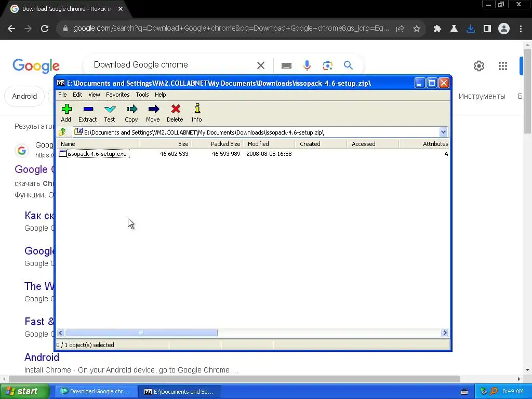Viewport: 532px width, 399px height.
Task: Open Chrome's three-dot menu
Action: tap(521, 29)
